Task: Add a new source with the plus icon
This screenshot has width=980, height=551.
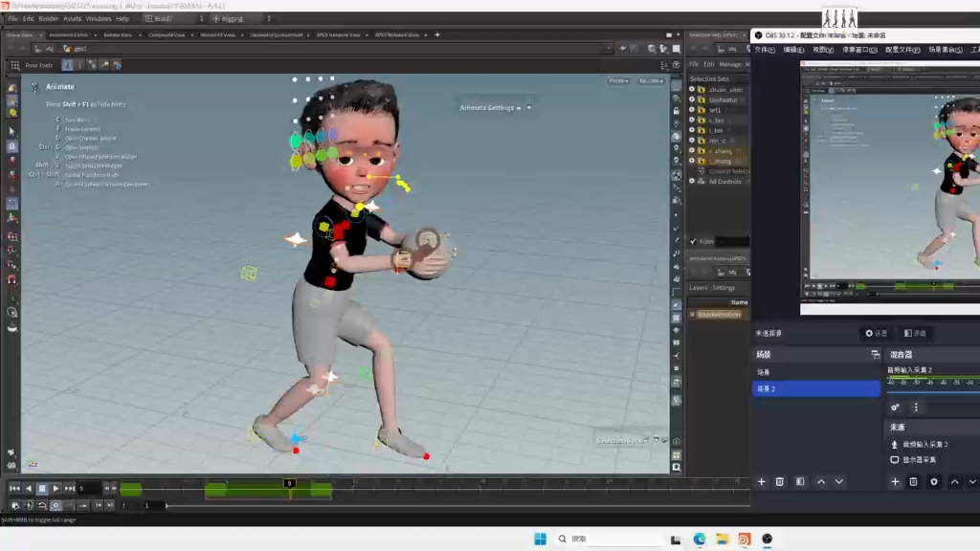Action: (x=896, y=481)
